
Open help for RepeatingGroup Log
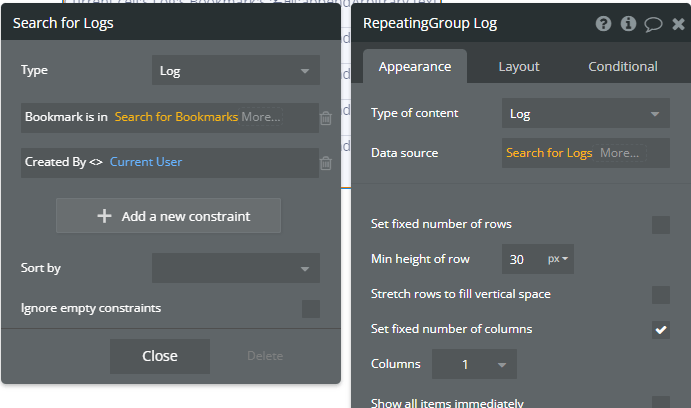(x=603, y=23)
